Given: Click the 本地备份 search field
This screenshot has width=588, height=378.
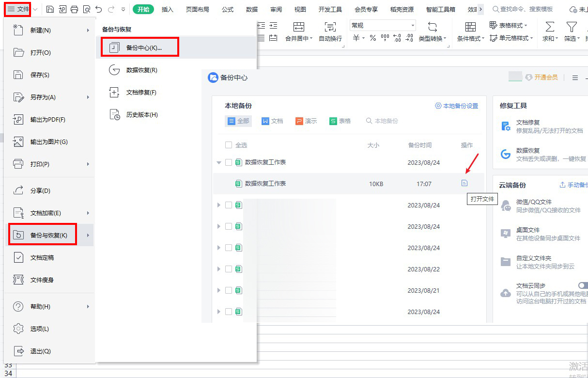Looking at the screenshot, I should tap(383, 121).
